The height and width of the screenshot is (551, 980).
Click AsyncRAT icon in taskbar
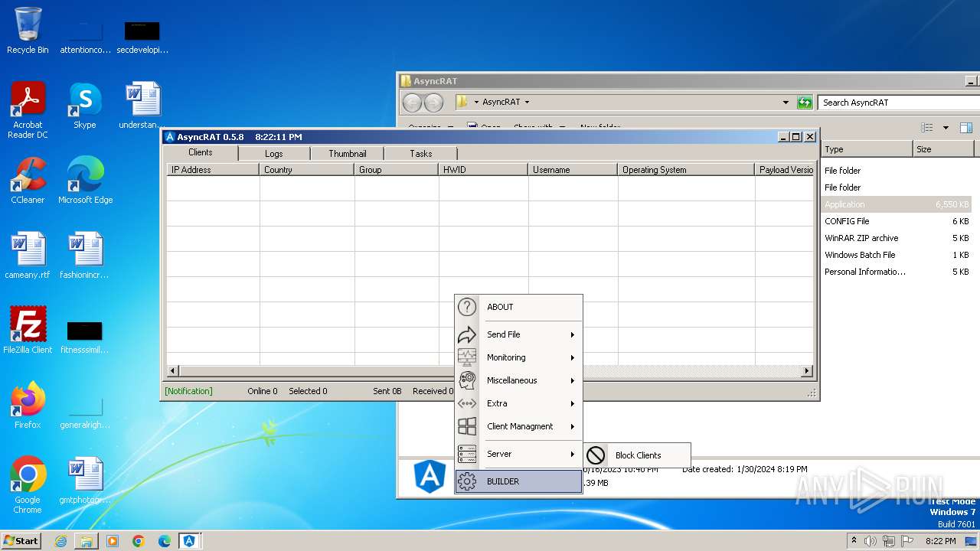pyautogui.click(x=189, y=541)
